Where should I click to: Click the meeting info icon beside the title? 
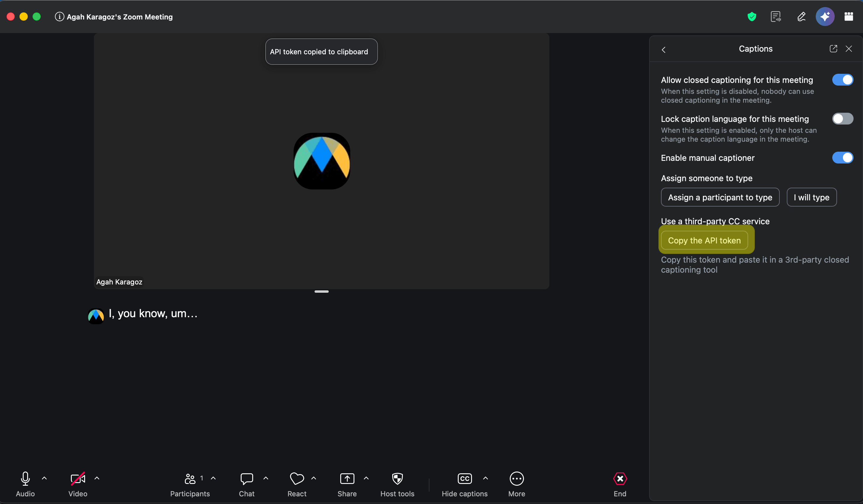click(x=59, y=17)
